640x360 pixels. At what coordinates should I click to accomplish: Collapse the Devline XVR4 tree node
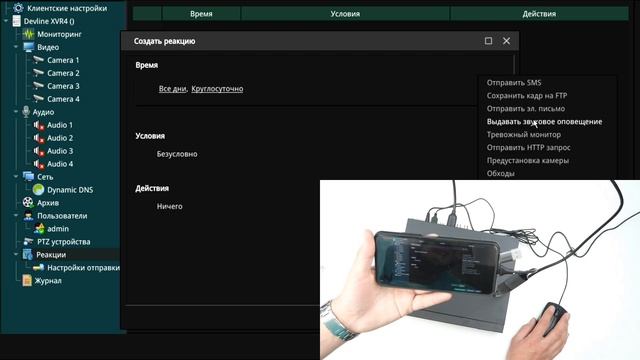tap(6, 21)
